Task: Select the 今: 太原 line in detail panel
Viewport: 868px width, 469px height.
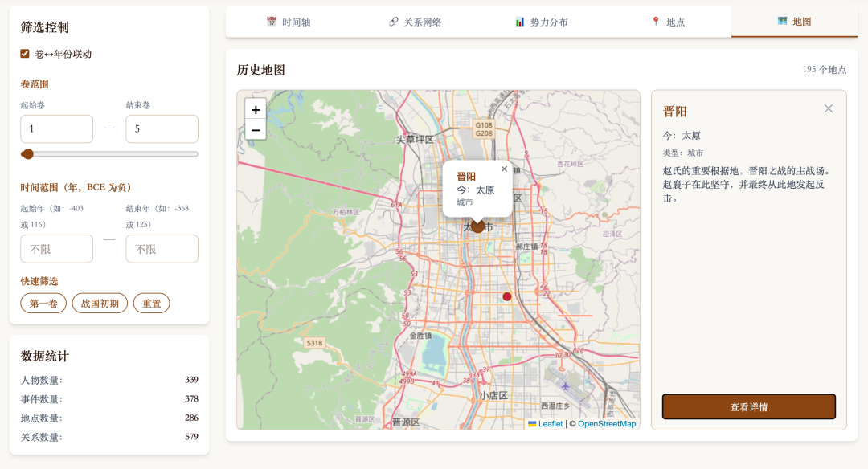Action: tap(682, 136)
